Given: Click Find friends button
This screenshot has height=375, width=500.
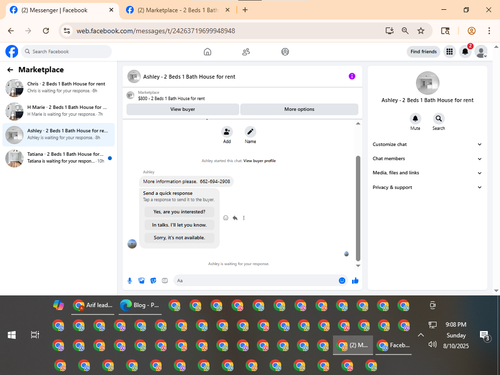Looking at the screenshot, I should 423,52.
